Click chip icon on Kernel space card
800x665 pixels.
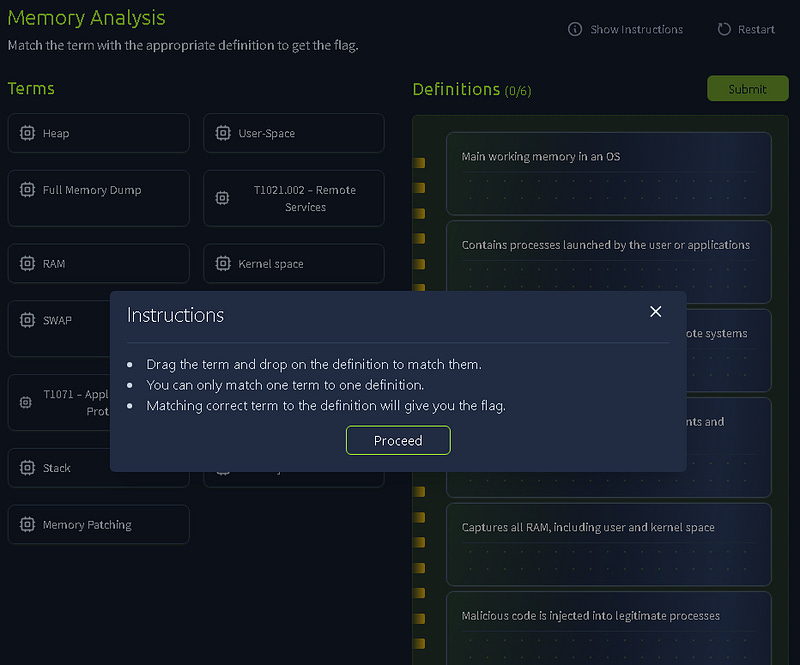coord(223,263)
